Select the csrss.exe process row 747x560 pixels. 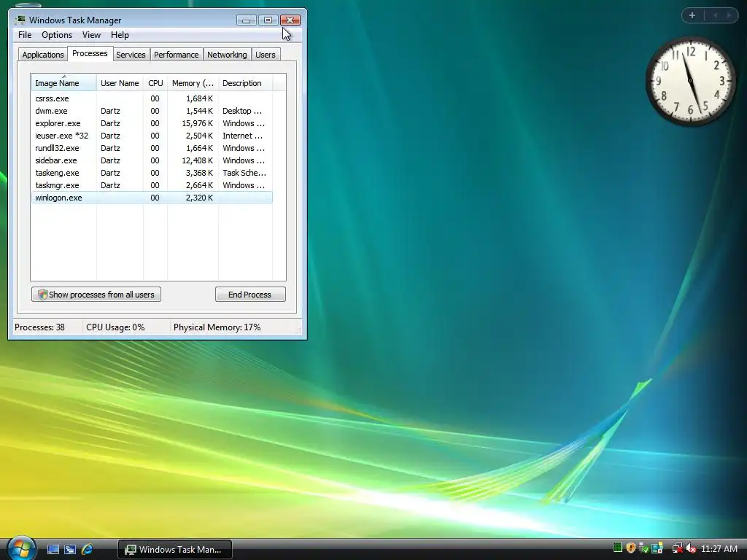click(152, 98)
